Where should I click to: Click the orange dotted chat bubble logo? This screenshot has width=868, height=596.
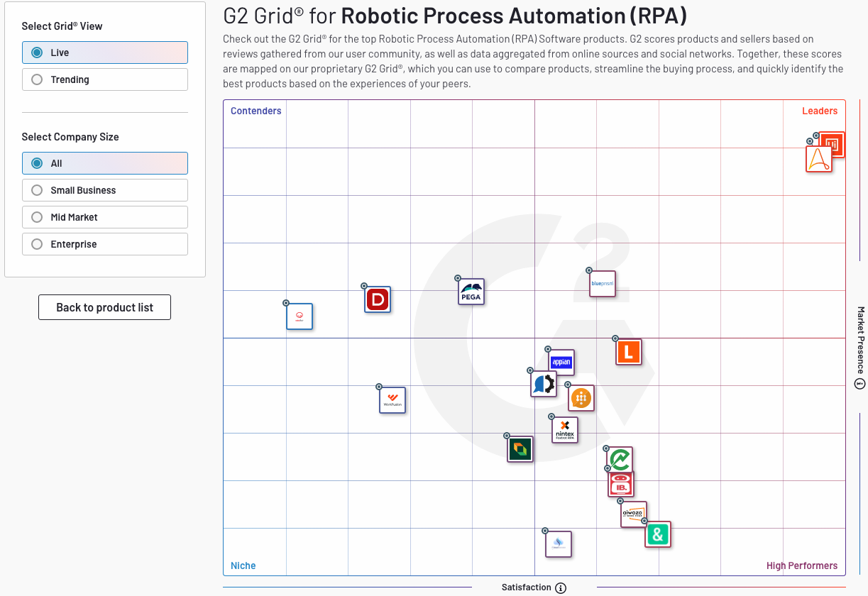pyautogui.click(x=581, y=398)
